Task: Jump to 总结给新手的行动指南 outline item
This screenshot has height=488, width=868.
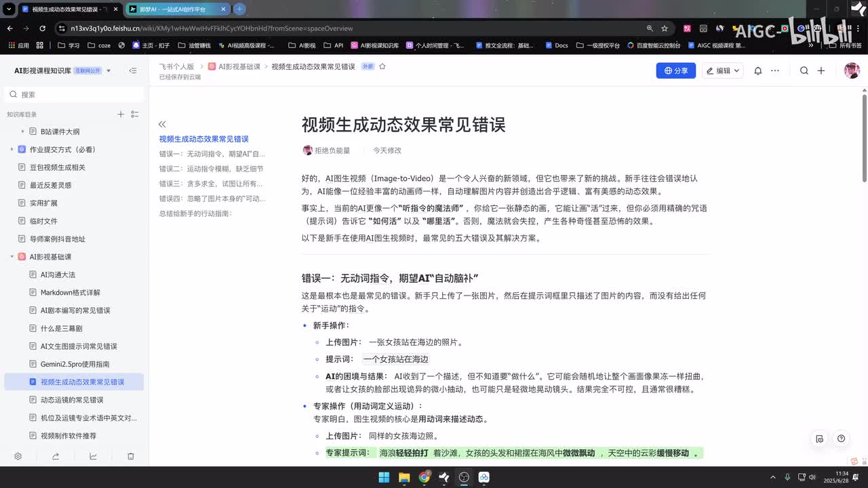Action: click(195, 213)
